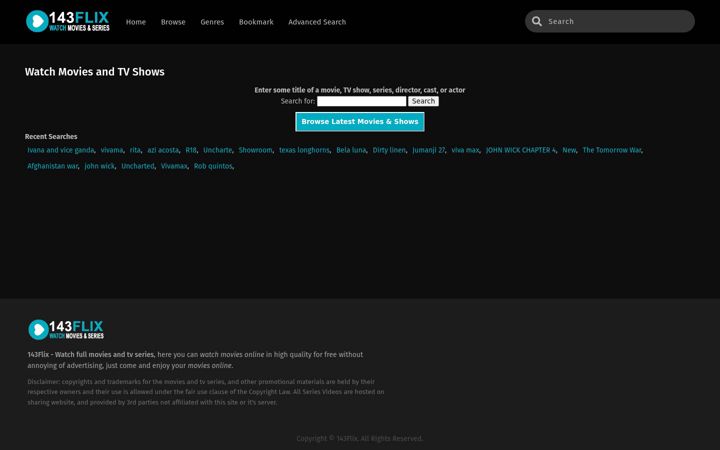Click the magnifier icon in header search bar
This screenshot has height=450, width=720.
pos(536,21)
